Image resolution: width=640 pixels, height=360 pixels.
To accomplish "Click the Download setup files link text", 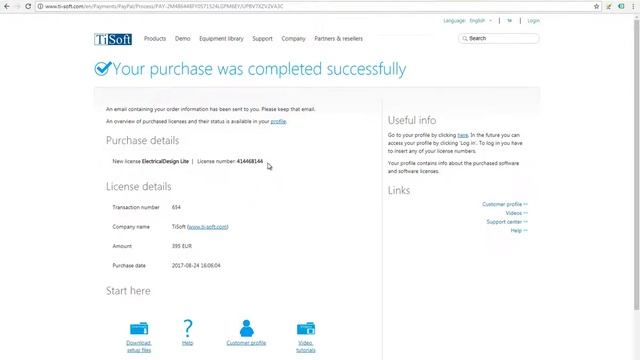I will click(139, 347).
